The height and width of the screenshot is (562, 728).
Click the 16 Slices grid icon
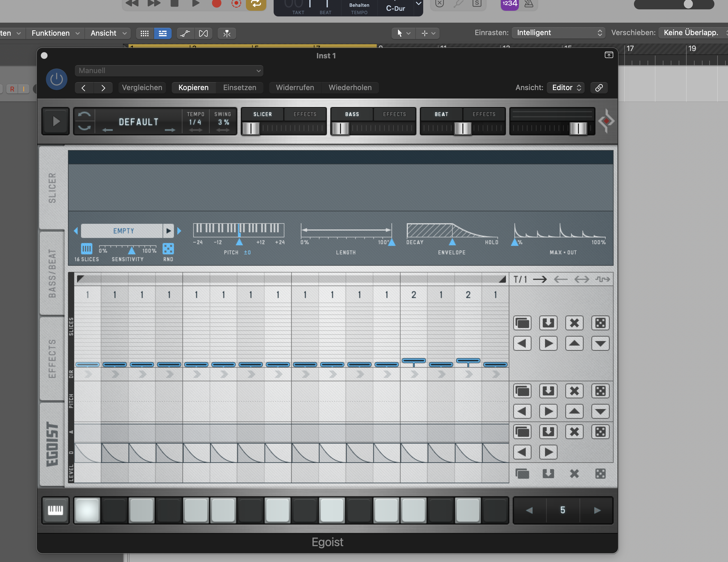[x=86, y=249]
